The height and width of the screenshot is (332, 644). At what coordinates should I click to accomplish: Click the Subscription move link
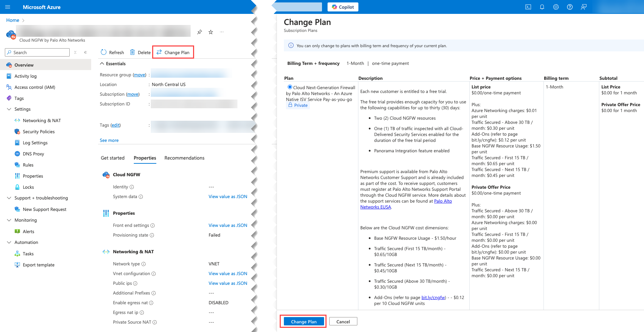[x=133, y=94]
